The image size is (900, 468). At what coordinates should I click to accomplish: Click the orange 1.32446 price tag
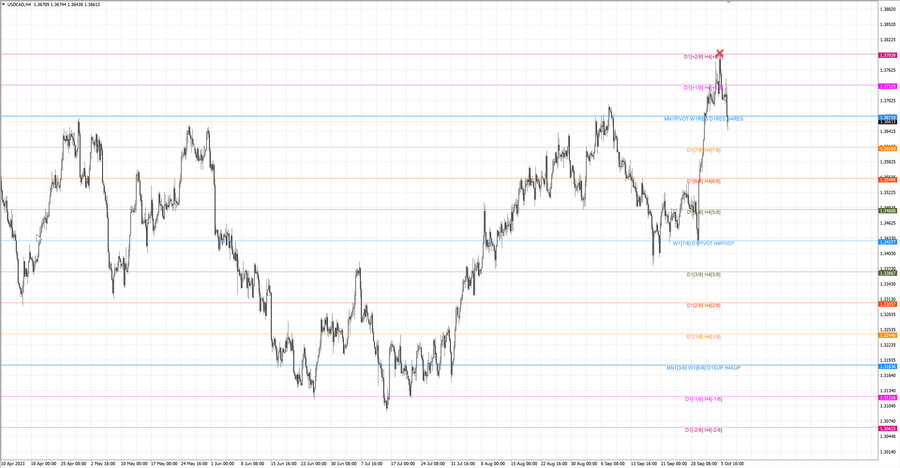tap(887, 335)
